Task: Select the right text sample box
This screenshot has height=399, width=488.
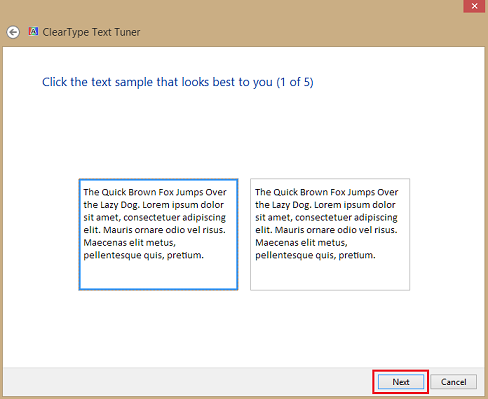Action: coord(330,234)
